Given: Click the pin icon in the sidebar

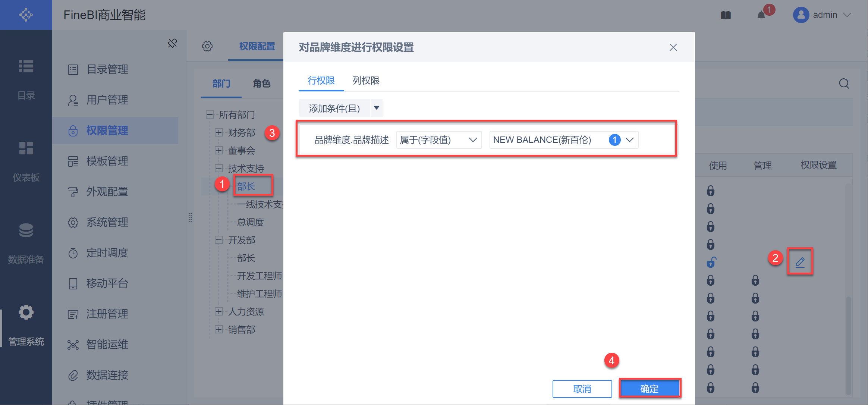Looking at the screenshot, I should pyautogui.click(x=172, y=43).
